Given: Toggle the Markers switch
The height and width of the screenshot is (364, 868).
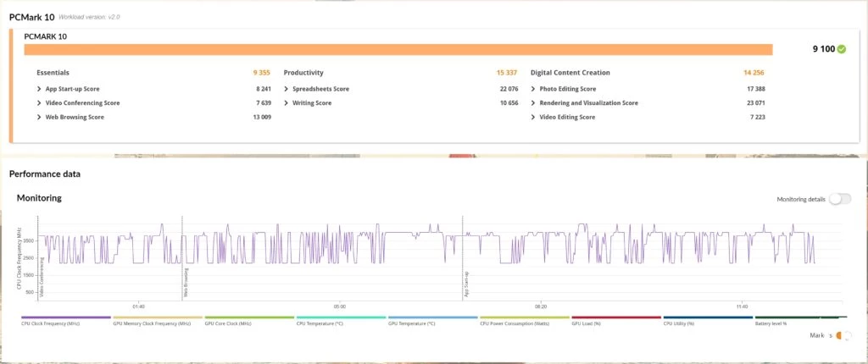Looking at the screenshot, I should [843, 335].
